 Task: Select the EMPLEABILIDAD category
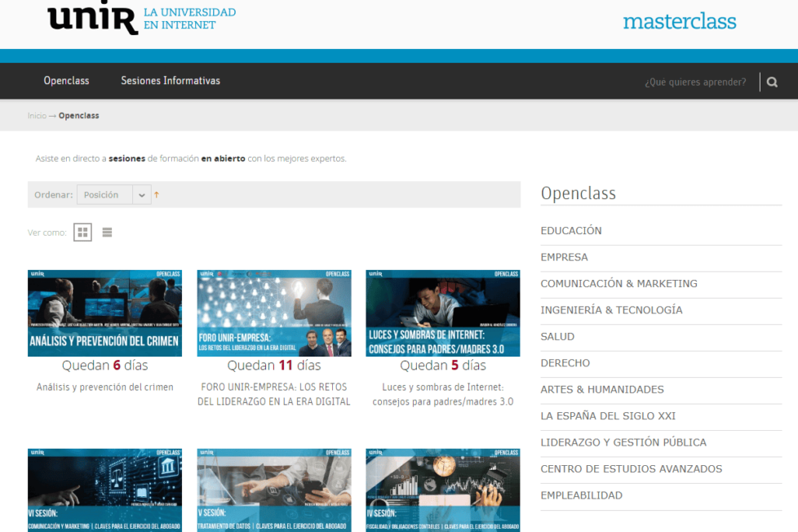click(581, 495)
